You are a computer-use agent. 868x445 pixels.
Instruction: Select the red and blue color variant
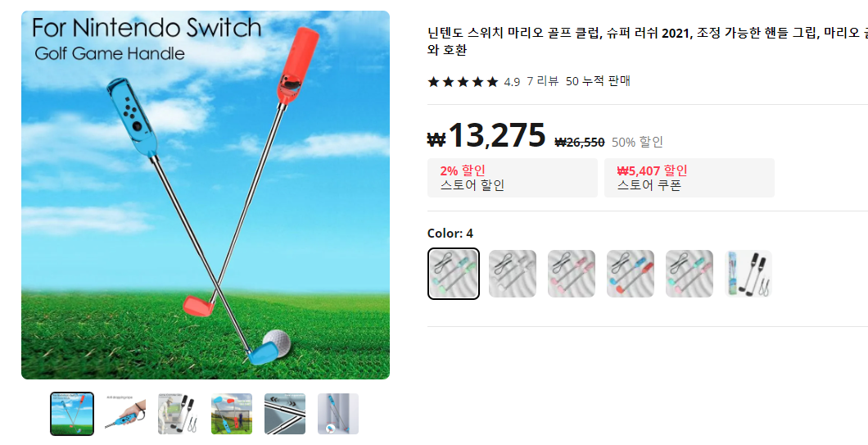coord(631,274)
